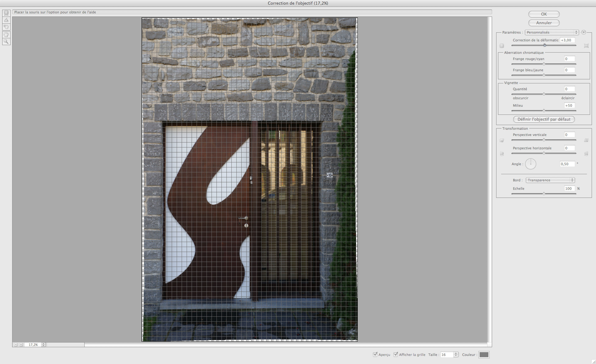Click the Echelle scale slider
The height and width of the screenshot is (364, 596).
point(544,194)
